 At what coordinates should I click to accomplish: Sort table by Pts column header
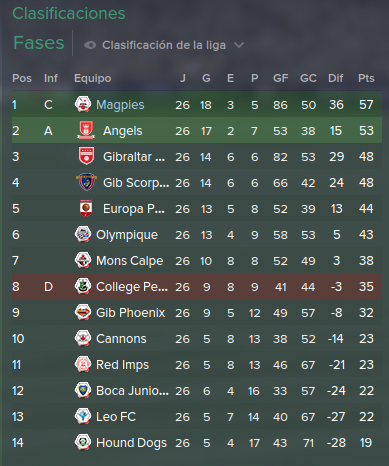(366, 78)
